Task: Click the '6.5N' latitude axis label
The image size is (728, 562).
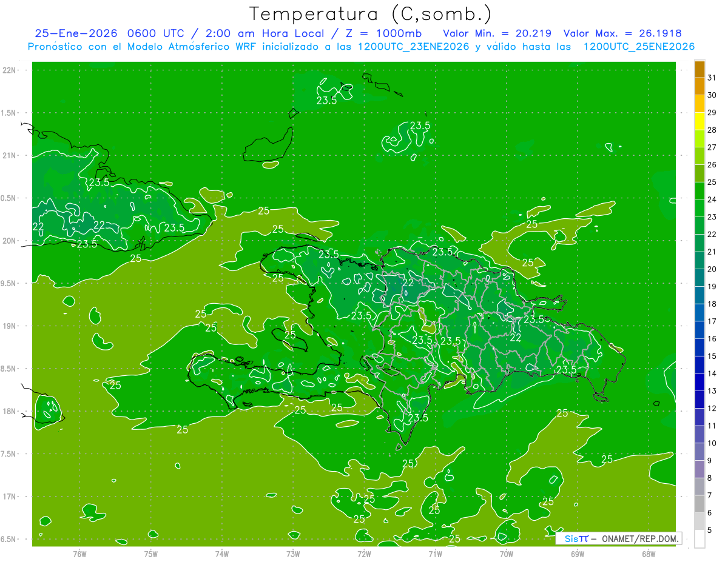Action: pos(8,539)
